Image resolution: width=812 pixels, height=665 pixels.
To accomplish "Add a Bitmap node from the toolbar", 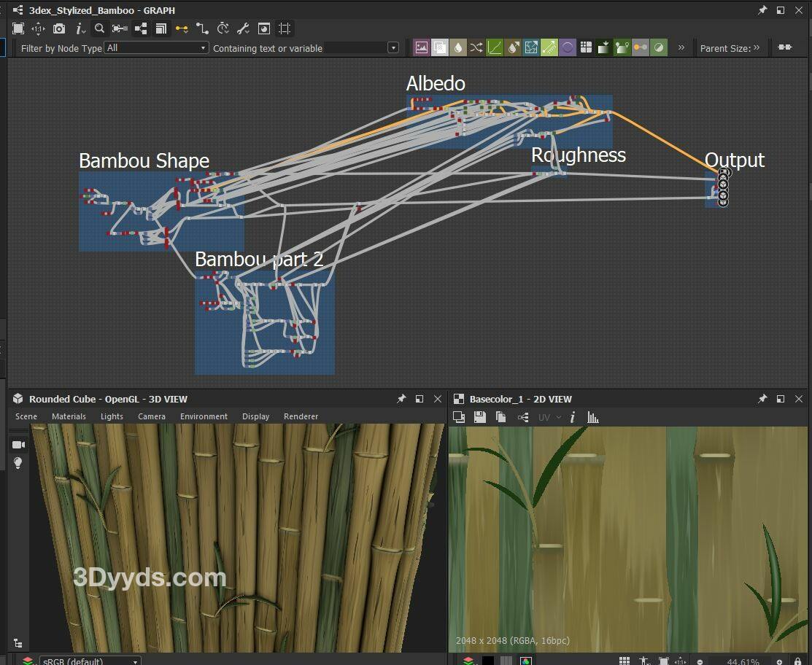I will 422,47.
